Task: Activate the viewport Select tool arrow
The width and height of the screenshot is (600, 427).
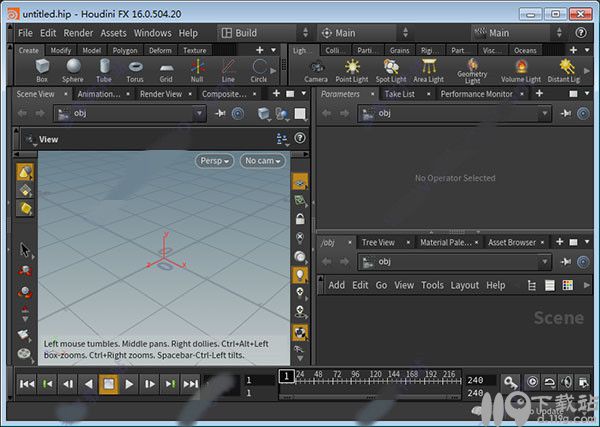Action: (x=25, y=250)
